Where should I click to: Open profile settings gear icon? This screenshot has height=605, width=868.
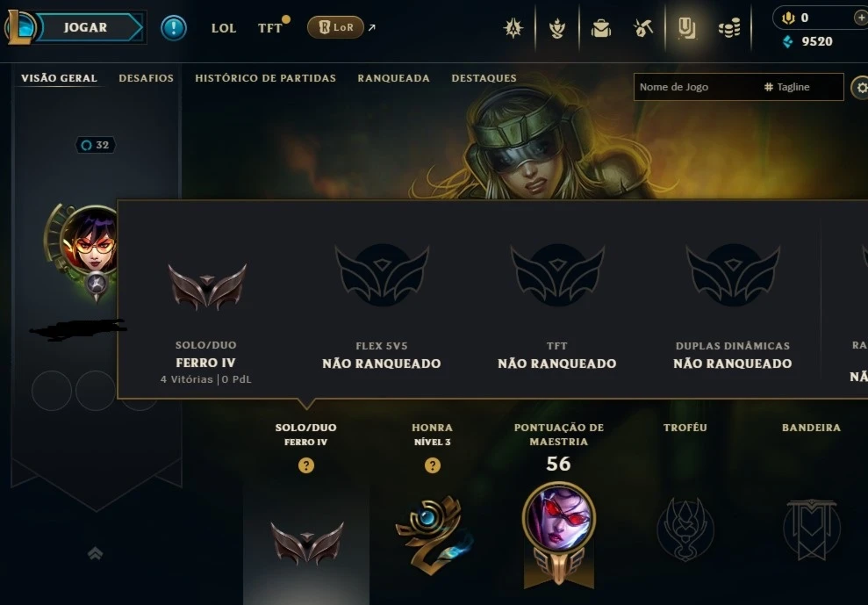pos(860,87)
